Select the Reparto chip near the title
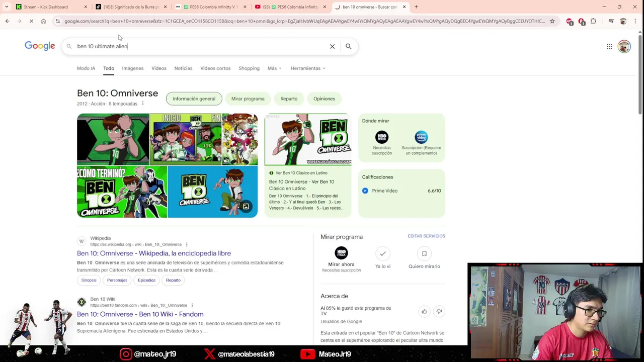This screenshot has width=644, height=362. (289, 99)
